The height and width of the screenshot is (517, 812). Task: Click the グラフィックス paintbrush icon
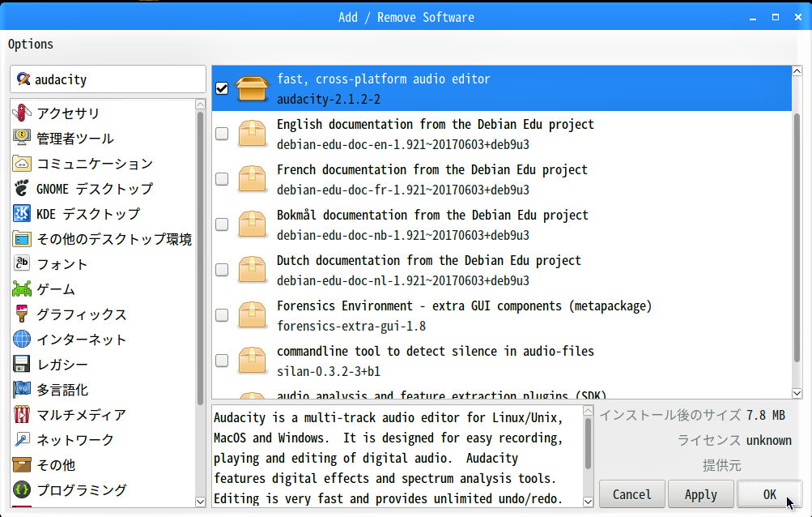click(22, 314)
